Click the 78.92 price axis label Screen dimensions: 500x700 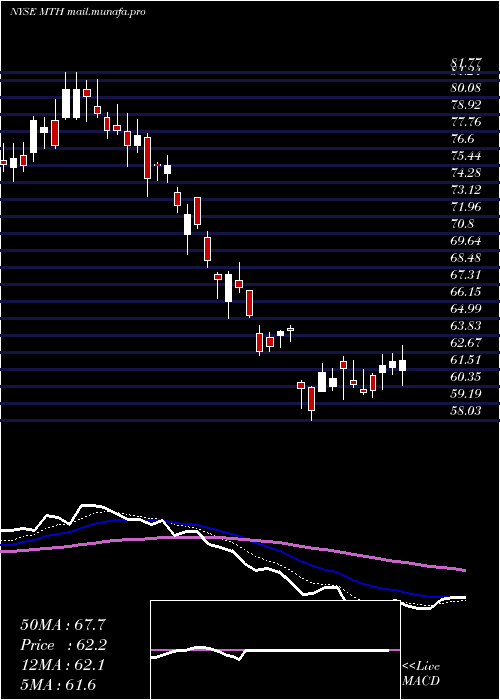[x=466, y=105]
